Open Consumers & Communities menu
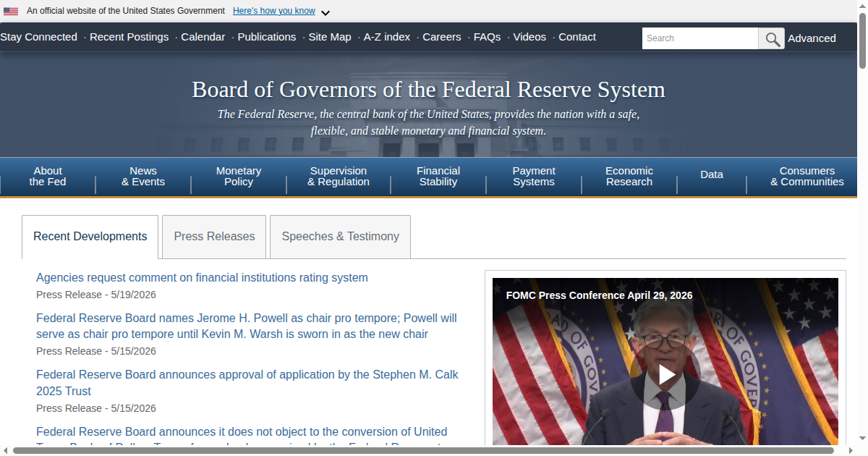The height and width of the screenshot is (456, 868). click(x=807, y=177)
